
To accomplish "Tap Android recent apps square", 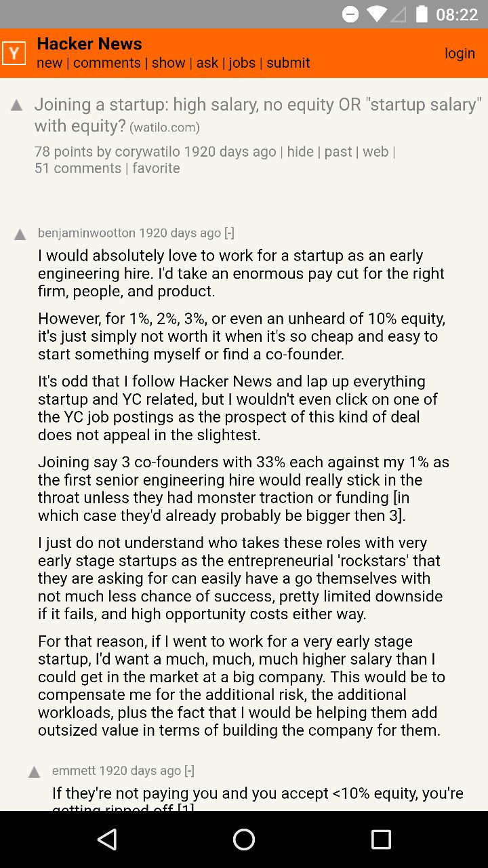I will click(x=381, y=840).
